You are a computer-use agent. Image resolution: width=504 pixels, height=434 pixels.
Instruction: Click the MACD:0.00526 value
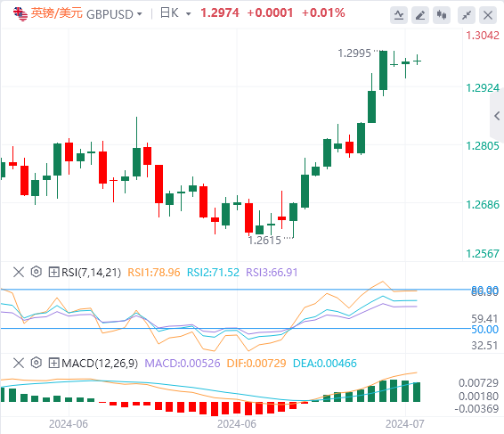pos(183,364)
